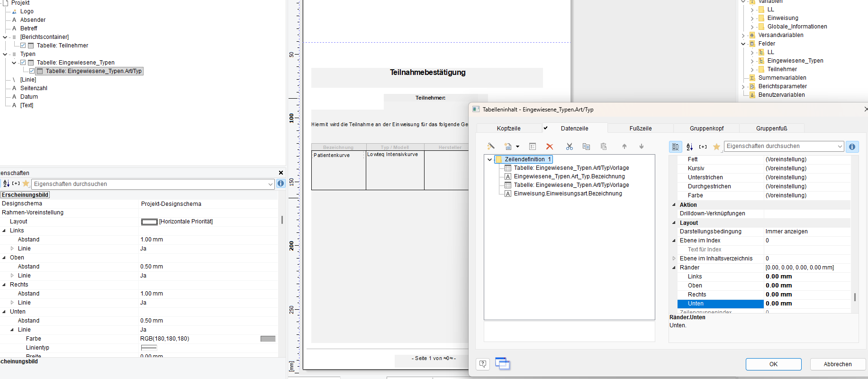868x379 pixels.
Task: Switch to the Kopfzeile tab
Action: [x=508, y=129]
